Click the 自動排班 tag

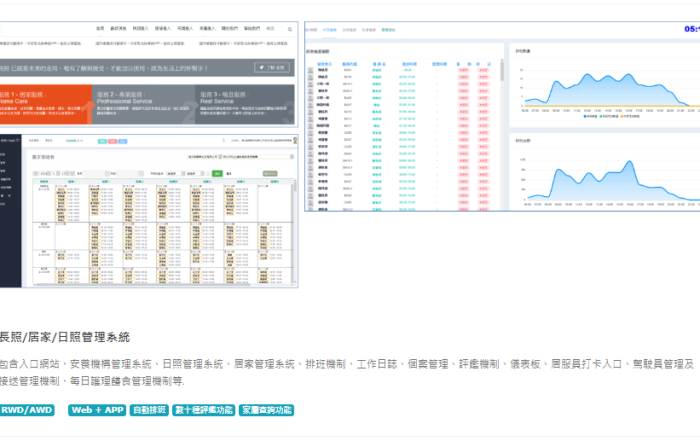[149, 410]
